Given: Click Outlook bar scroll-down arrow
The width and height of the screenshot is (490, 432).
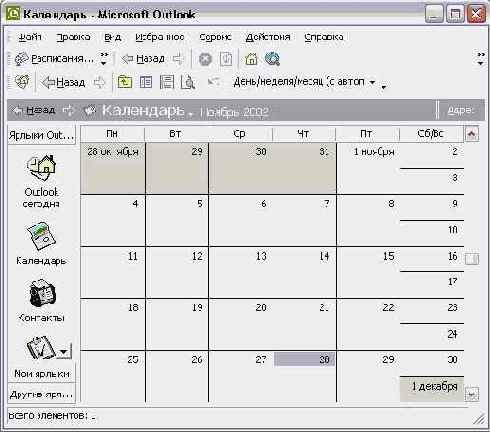Looking at the screenshot, I should 64,352.
